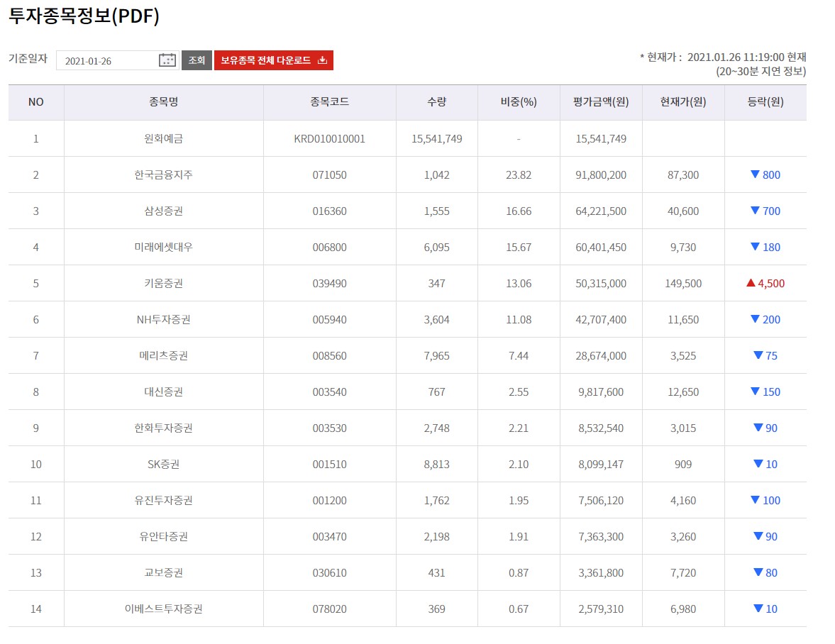Click quantity value 6,095
Viewport: 835px width, 644px height.
tap(437, 248)
